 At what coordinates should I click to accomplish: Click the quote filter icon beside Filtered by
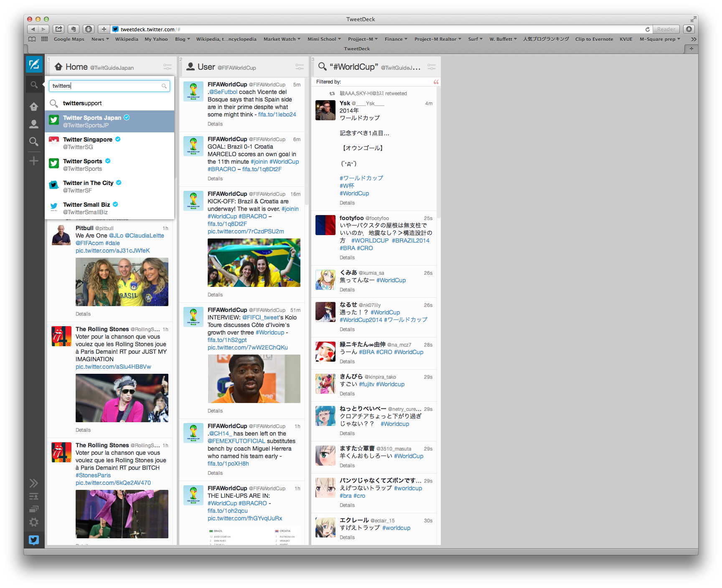(436, 82)
